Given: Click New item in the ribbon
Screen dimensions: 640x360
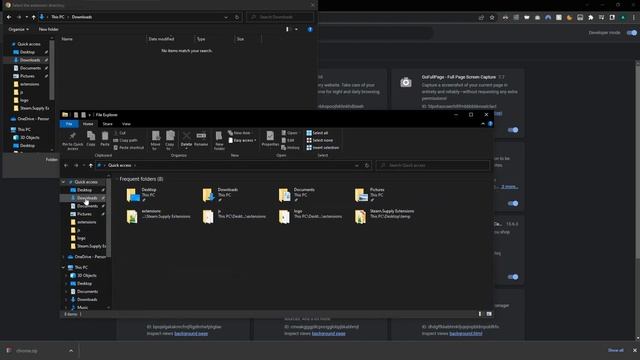Looking at the screenshot, I should point(240,133).
